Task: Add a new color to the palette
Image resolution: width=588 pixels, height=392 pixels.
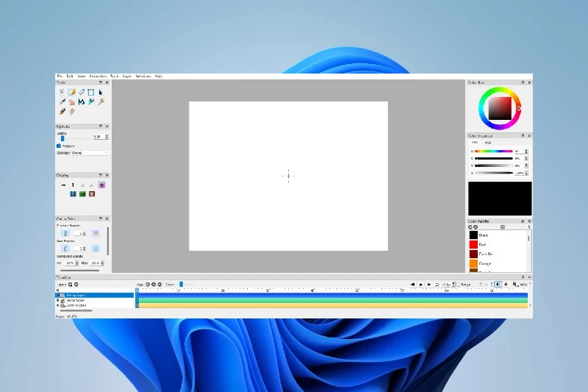Action: [x=470, y=227]
